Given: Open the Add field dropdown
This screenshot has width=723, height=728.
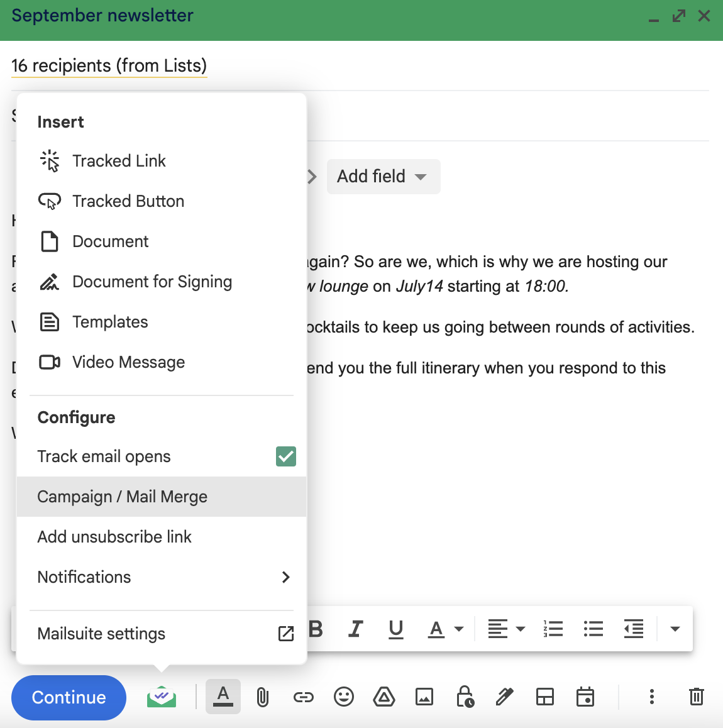Looking at the screenshot, I should click(x=384, y=177).
